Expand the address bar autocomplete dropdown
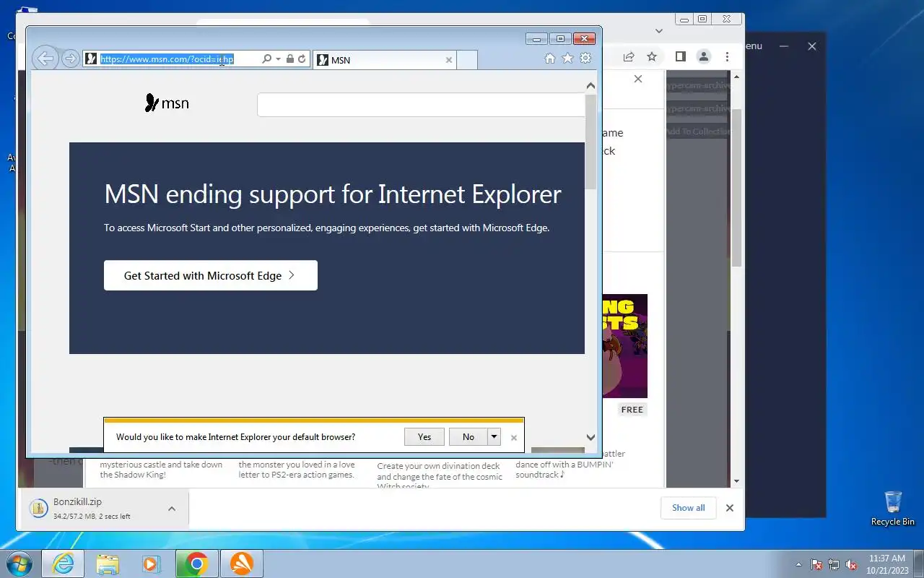Screen dimensions: 924x578 (x=278, y=59)
